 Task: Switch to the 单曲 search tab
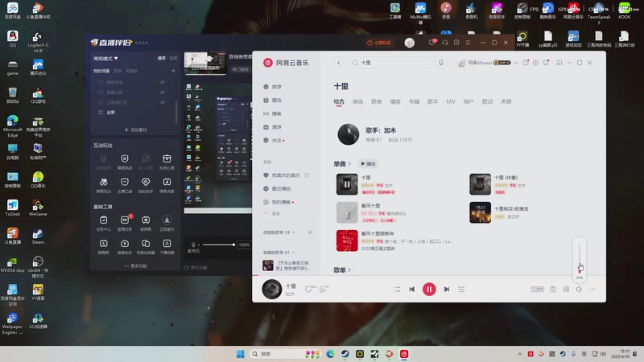[357, 102]
